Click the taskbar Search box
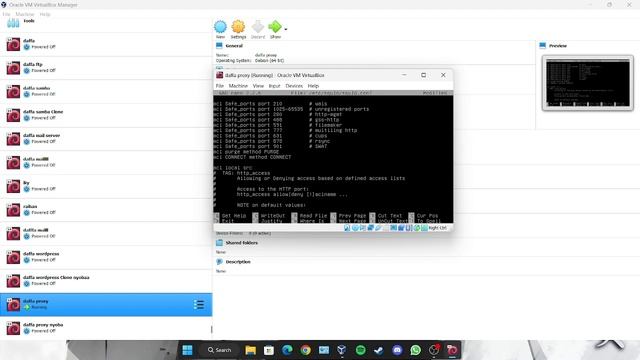Viewport: 640px width, 360px height. (x=220, y=350)
